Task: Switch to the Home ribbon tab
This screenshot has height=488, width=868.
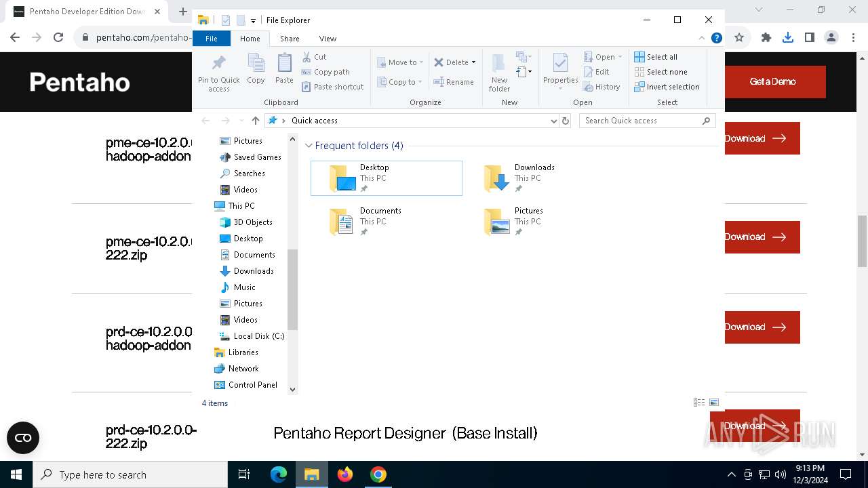Action: [x=250, y=39]
